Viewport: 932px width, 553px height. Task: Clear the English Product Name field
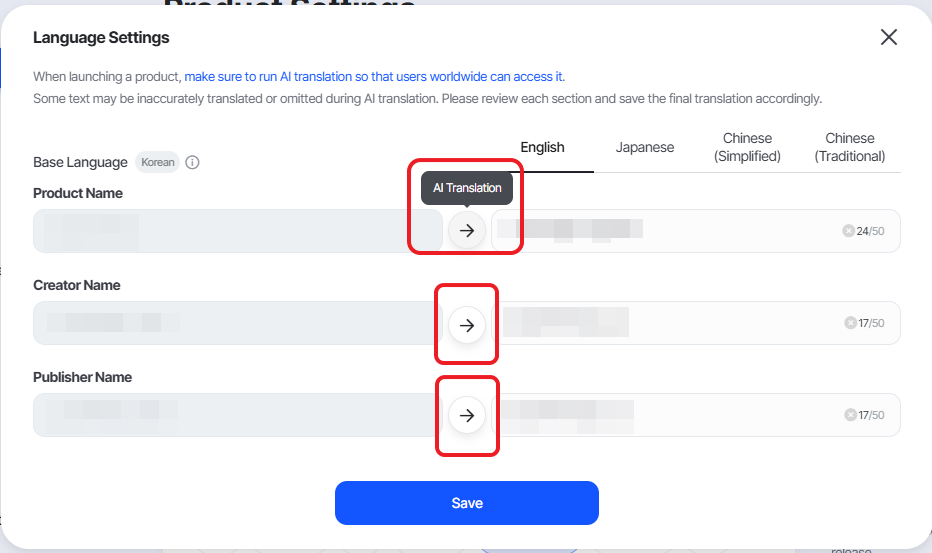point(848,231)
